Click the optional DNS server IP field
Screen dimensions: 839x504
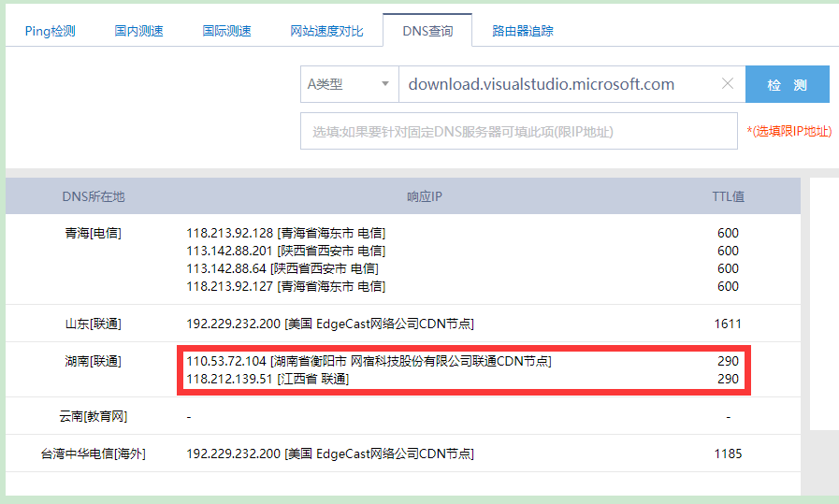(x=519, y=131)
